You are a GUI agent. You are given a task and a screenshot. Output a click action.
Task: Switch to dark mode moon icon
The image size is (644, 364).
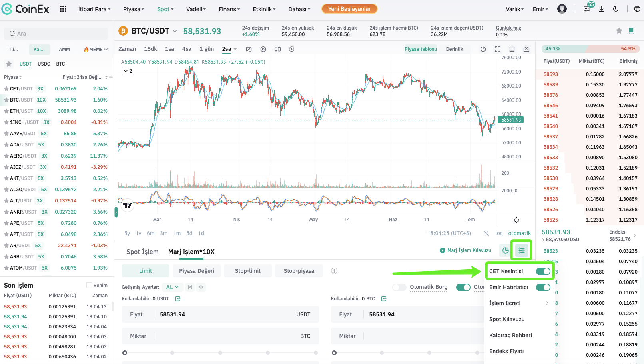616,9
